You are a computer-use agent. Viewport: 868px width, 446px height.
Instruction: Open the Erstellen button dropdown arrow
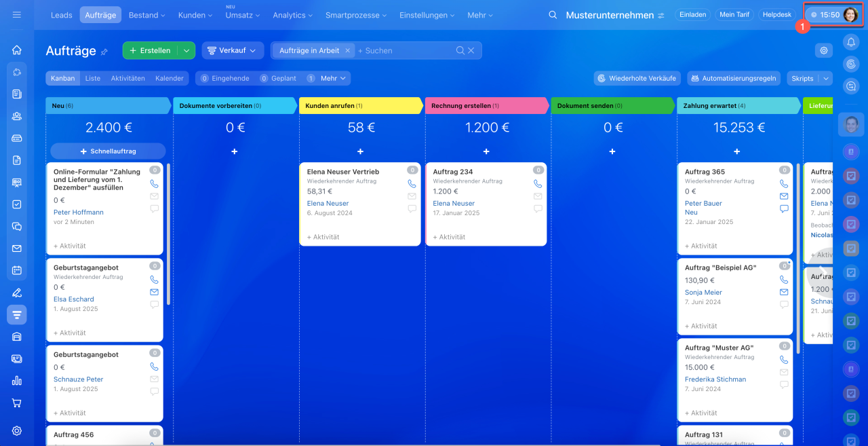tap(186, 50)
